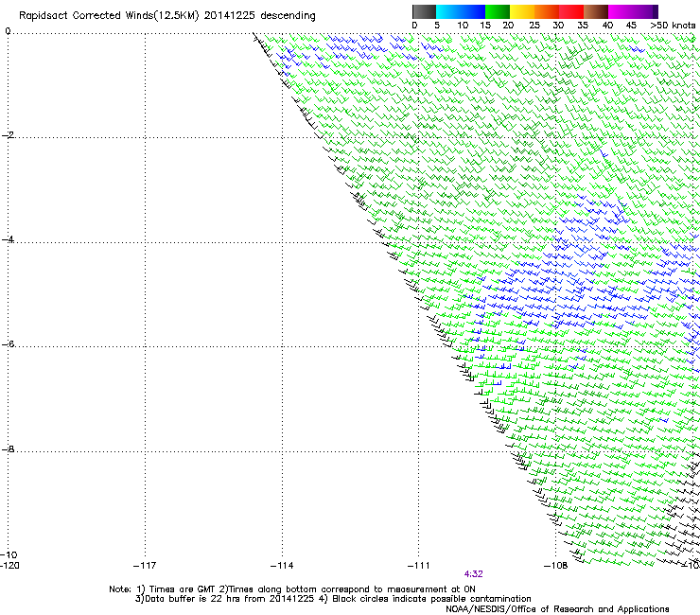Click the '-6' latitude axis label
The height and width of the screenshot is (615, 700).
8,343
